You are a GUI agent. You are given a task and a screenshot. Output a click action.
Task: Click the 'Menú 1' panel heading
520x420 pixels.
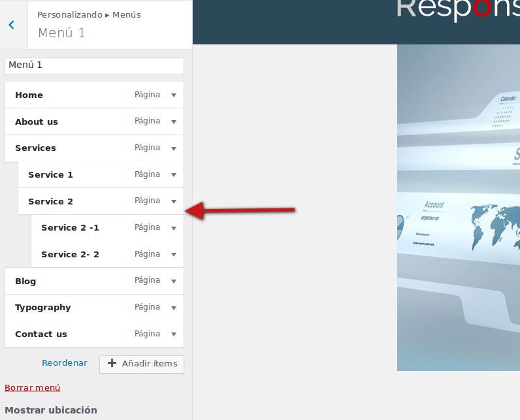pos(61,33)
